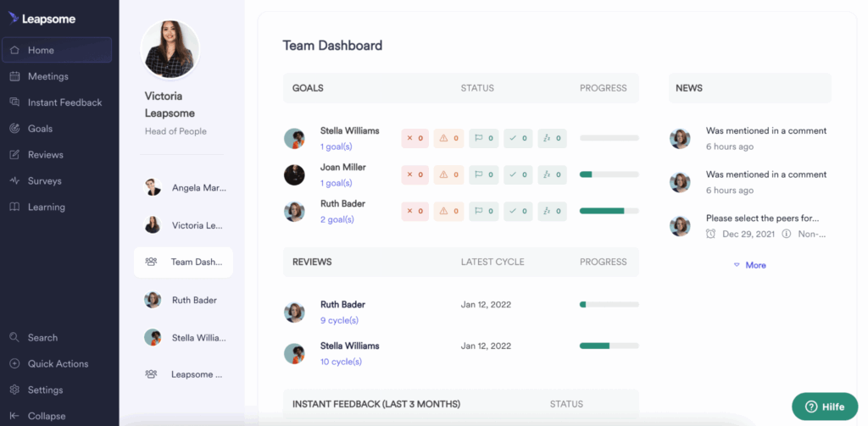Select the Instant Feedback chat icon

15,102
